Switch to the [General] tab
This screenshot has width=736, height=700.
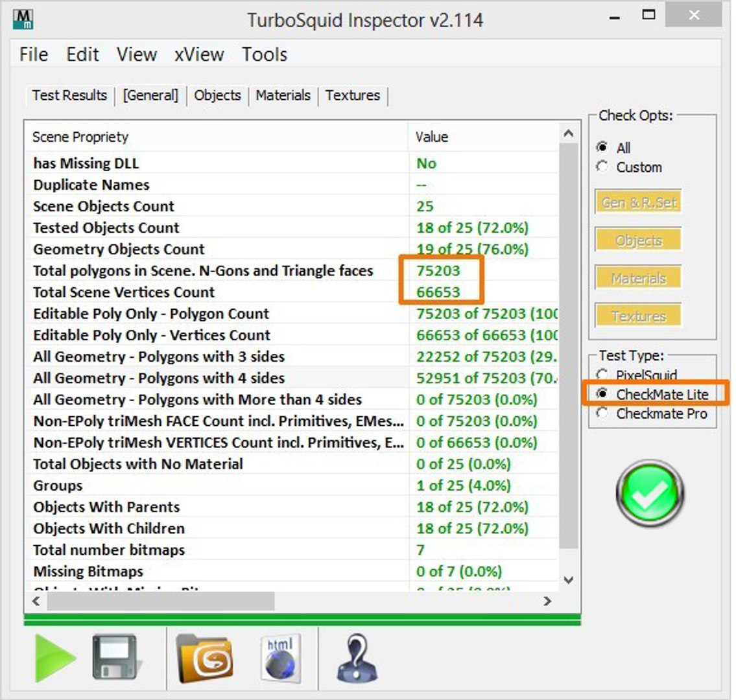[150, 95]
